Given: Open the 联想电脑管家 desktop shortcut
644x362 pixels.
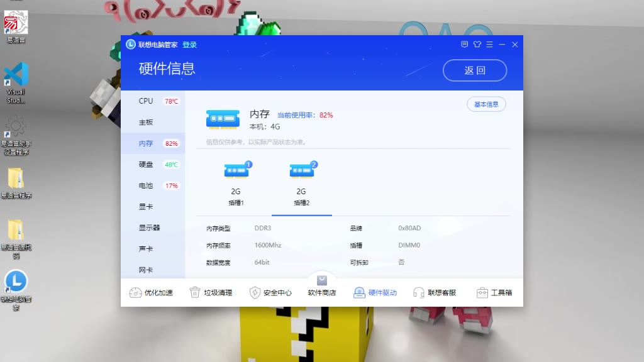Looking at the screenshot, I should [x=16, y=290].
